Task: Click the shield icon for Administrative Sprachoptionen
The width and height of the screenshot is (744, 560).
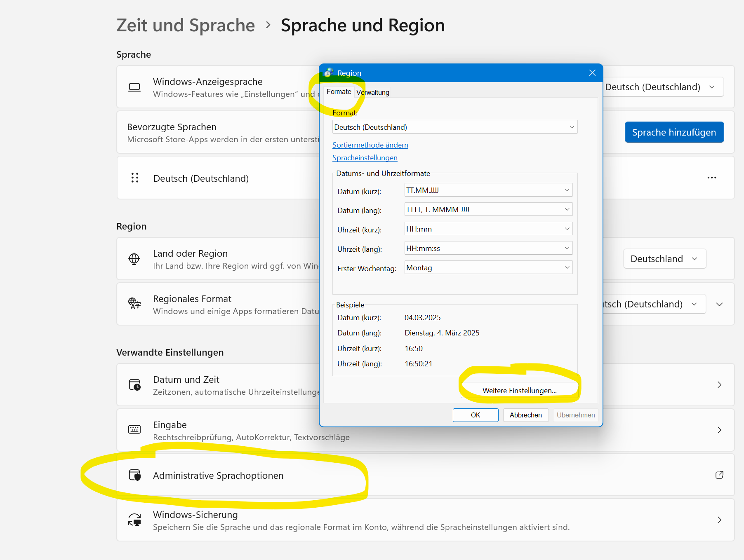Action: pyautogui.click(x=135, y=475)
